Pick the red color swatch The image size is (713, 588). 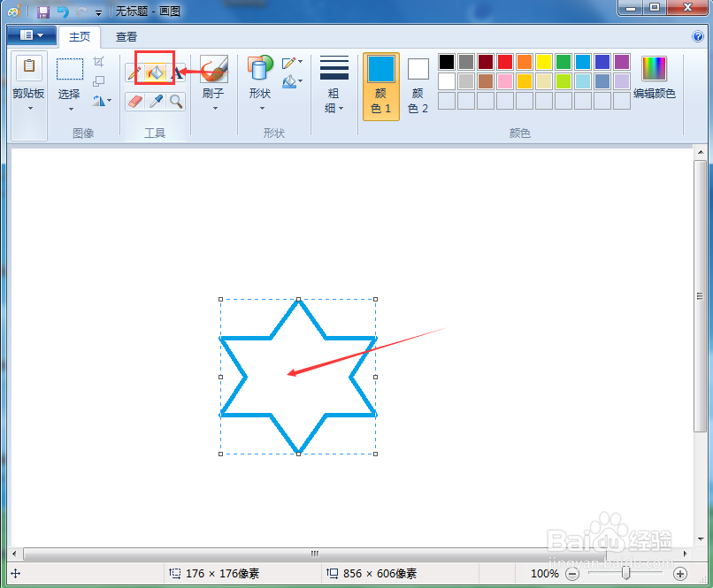[x=505, y=62]
